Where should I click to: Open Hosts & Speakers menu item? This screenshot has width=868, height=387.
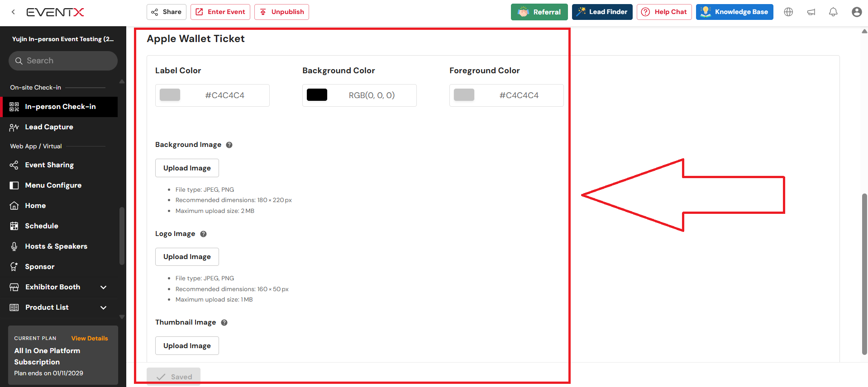point(59,246)
